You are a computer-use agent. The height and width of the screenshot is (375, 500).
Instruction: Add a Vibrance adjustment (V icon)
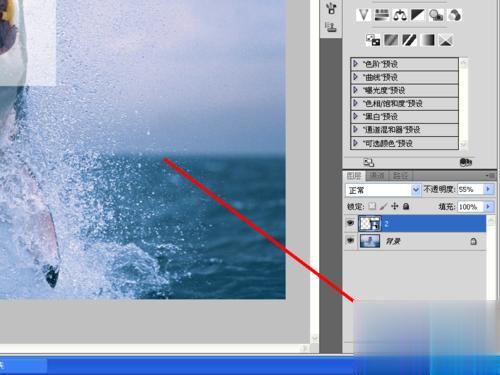tap(363, 15)
